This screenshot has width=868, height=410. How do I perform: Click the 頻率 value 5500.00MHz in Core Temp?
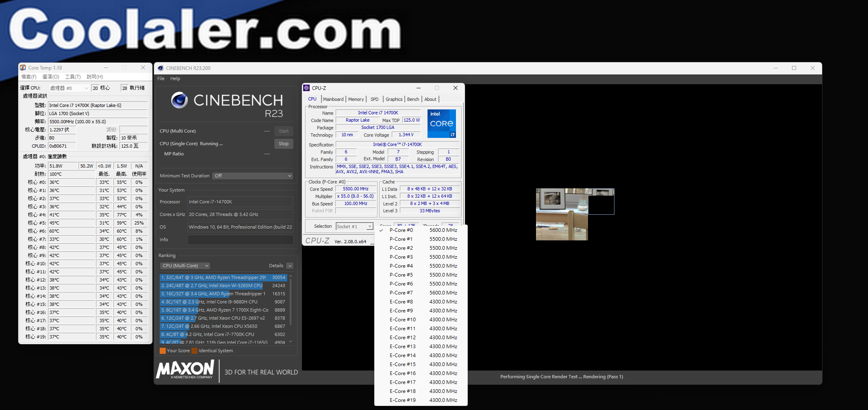click(98, 122)
